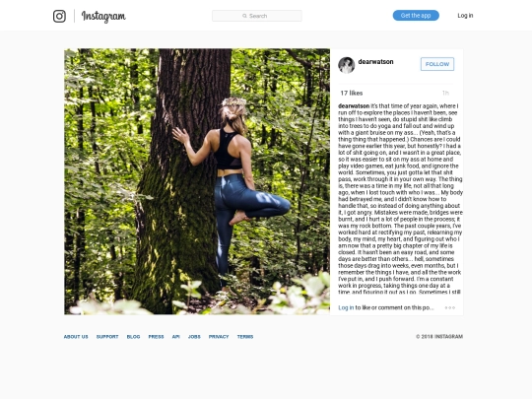Open dearwatson's profile avatar
The height and width of the screenshot is (399, 532).
pos(347,65)
